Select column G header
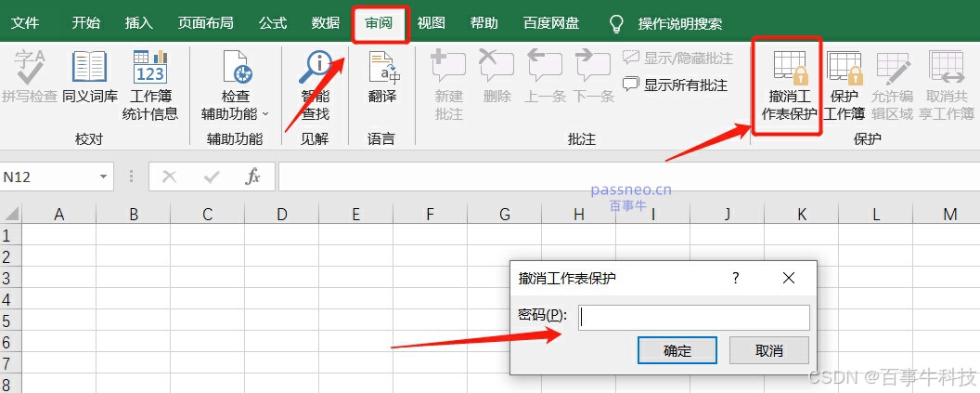This screenshot has width=980, height=393. point(504,215)
